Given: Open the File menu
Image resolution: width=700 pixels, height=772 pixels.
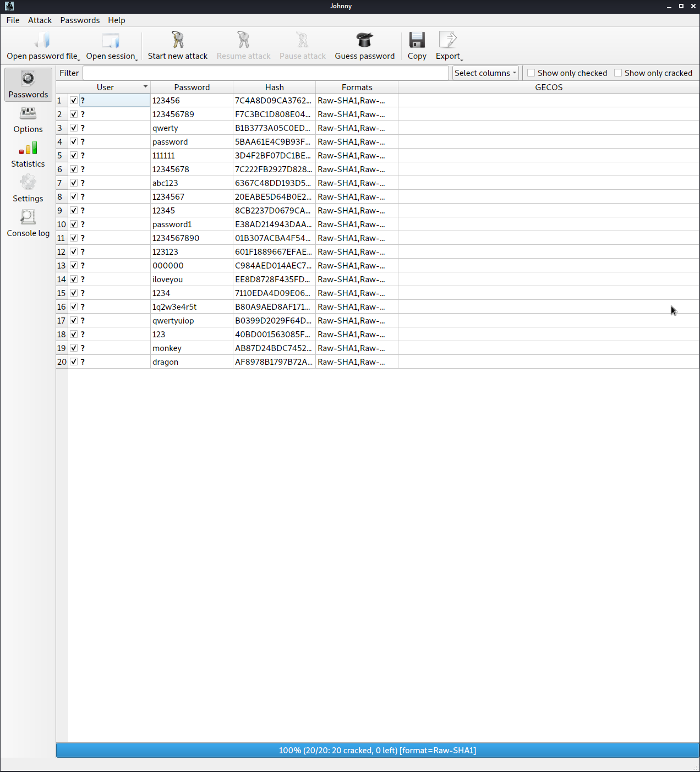Looking at the screenshot, I should (13, 20).
